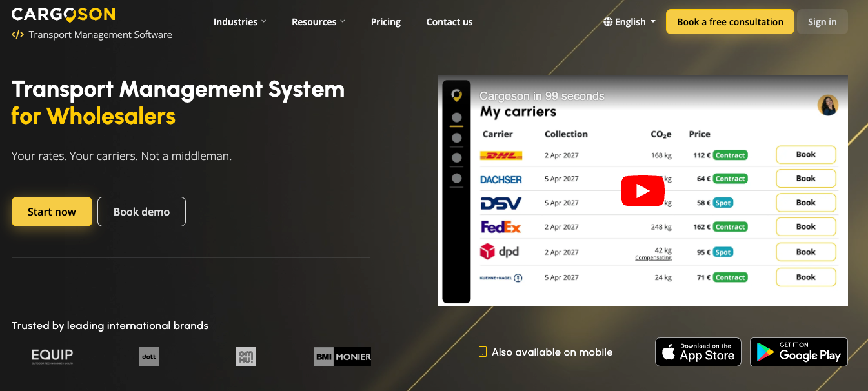868x391 pixels.
Task: Play the Cargoson YouTube video
Action: (x=642, y=191)
